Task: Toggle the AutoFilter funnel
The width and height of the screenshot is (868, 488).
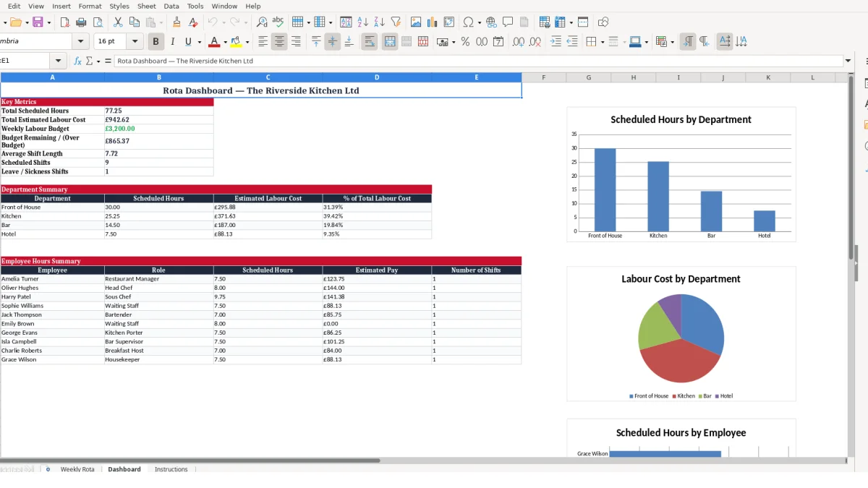Action: click(396, 22)
